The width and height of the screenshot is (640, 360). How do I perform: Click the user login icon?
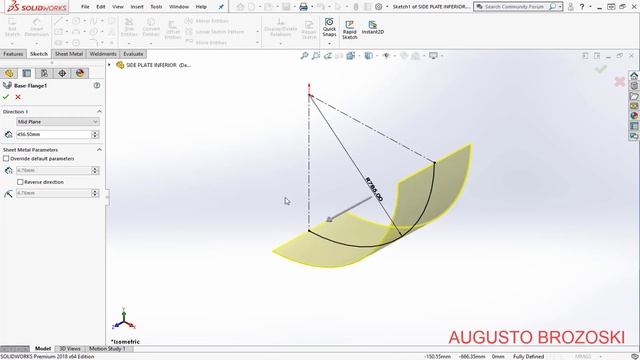[571, 7]
